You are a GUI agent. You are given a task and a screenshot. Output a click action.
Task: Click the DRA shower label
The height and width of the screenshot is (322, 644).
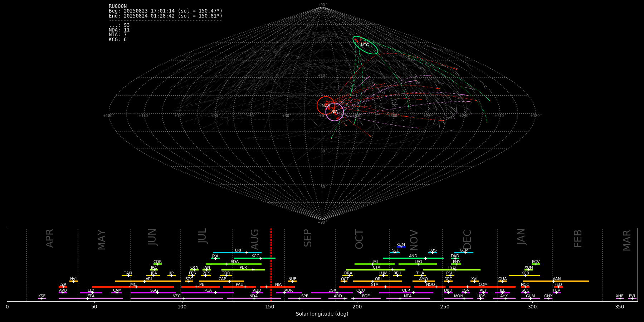pos(348,273)
